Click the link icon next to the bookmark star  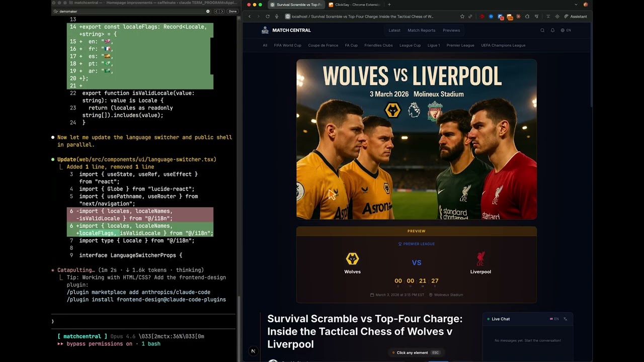(x=470, y=17)
